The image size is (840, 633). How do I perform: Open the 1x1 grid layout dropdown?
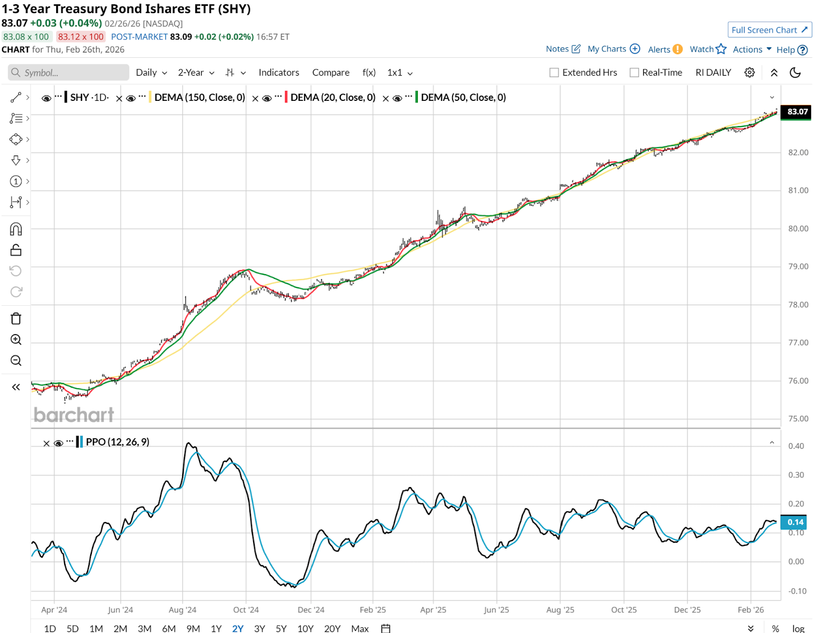[x=400, y=72]
